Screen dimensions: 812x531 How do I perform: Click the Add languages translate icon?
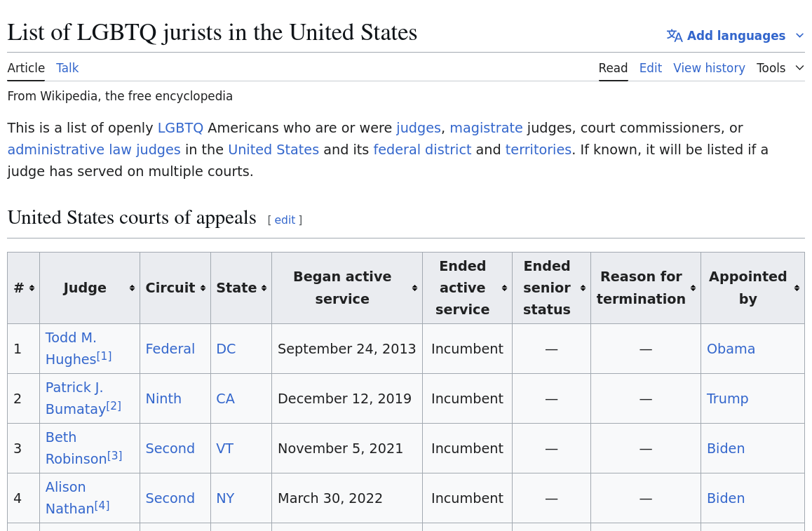(675, 35)
